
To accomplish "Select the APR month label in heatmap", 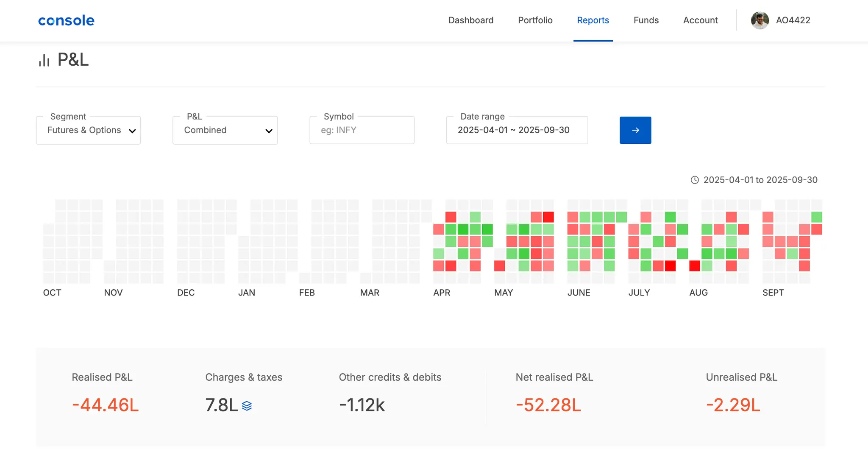I will coord(442,293).
